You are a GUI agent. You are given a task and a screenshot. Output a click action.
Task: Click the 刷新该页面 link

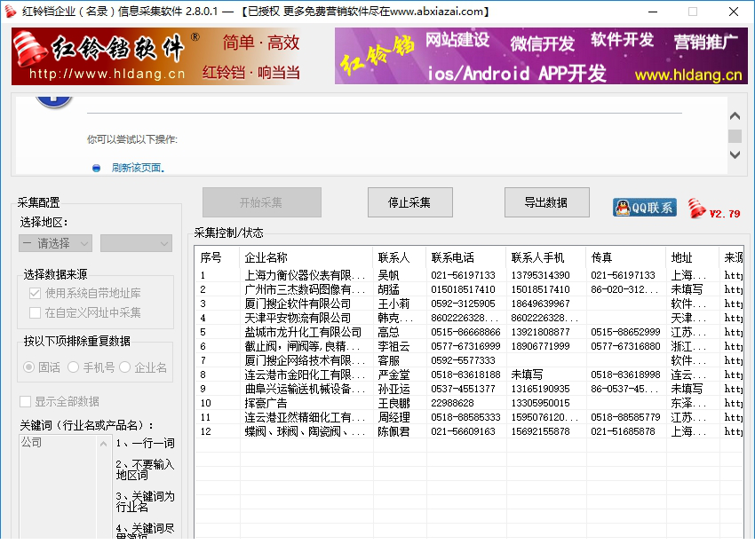click(x=139, y=168)
